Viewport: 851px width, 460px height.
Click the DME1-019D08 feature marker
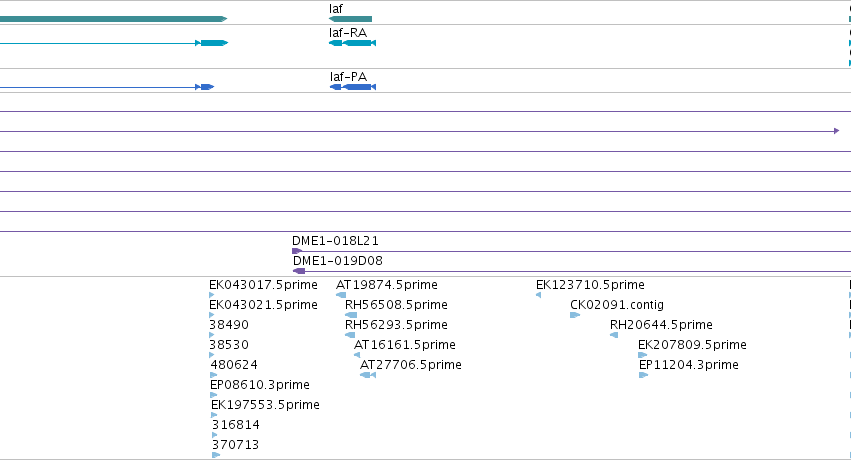click(299, 271)
